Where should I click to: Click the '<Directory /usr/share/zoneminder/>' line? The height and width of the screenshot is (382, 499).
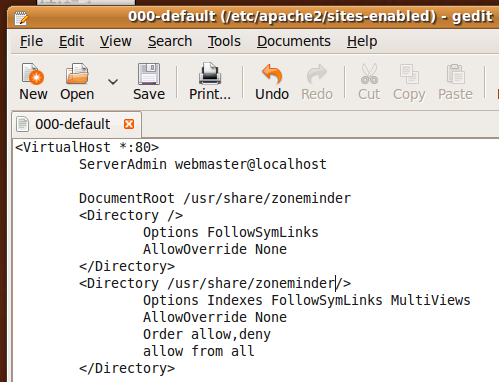[x=215, y=283]
